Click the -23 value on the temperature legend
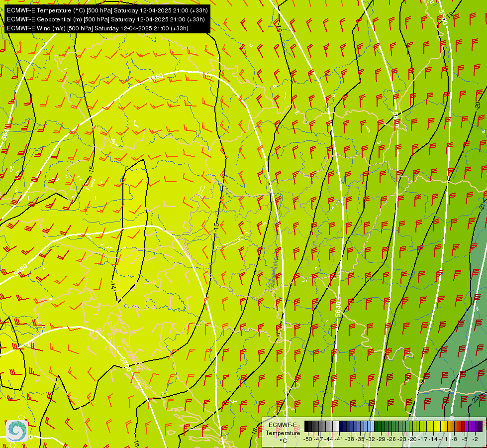The height and width of the screenshot is (448, 487). coord(402,439)
